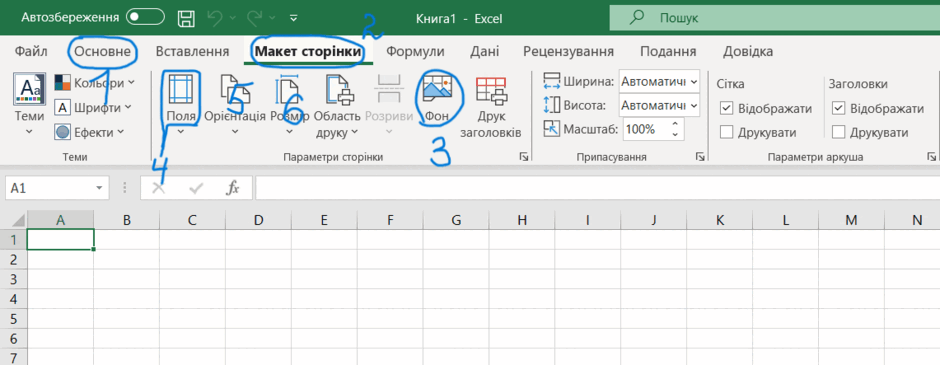Check Заголовки Друкувати headings checkbox
Screen dimensions: 940x365
point(839,132)
